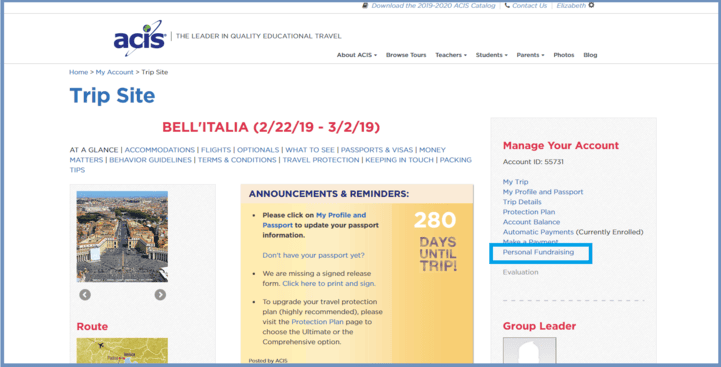Screen dimensions: 721x367
Task: Open the Students dropdown menu
Action: tap(492, 55)
